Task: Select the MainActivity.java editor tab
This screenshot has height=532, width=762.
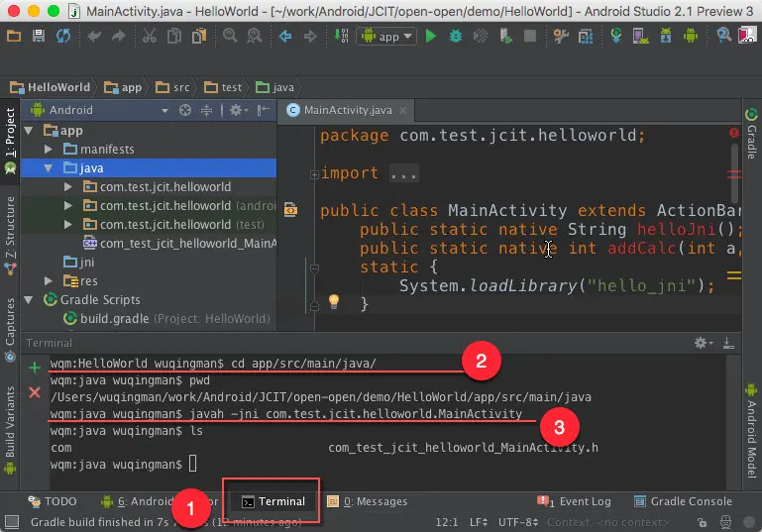Action: tap(347, 110)
